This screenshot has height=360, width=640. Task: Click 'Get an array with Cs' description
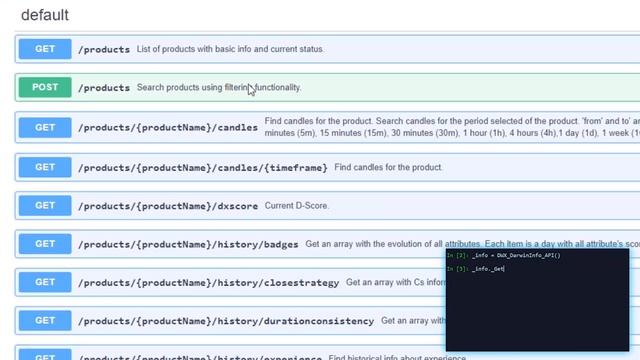(x=396, y=282)
